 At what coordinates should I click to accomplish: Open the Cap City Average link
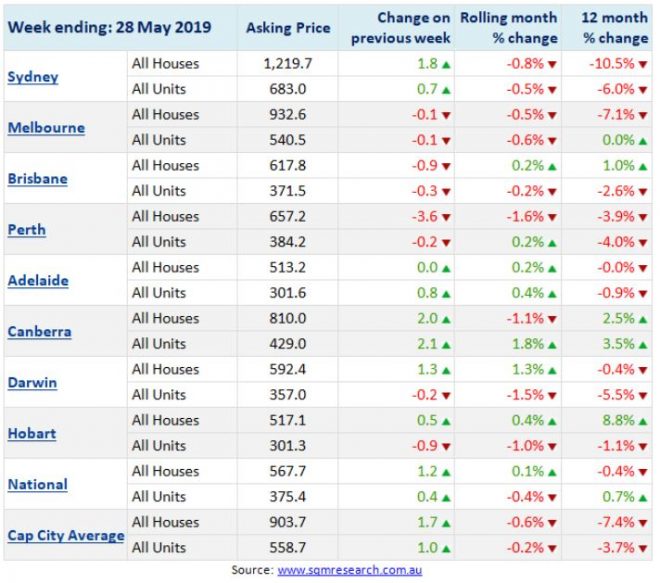[x=66, y=535]
